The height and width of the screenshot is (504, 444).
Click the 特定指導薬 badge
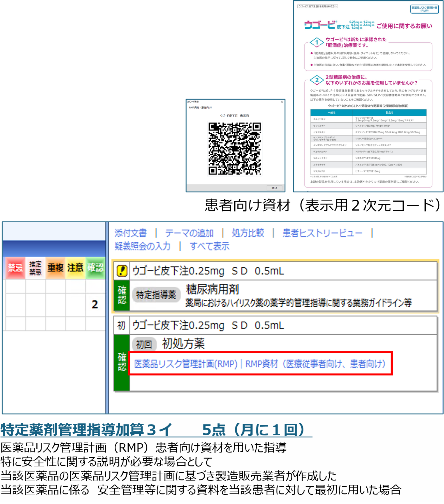156,295
